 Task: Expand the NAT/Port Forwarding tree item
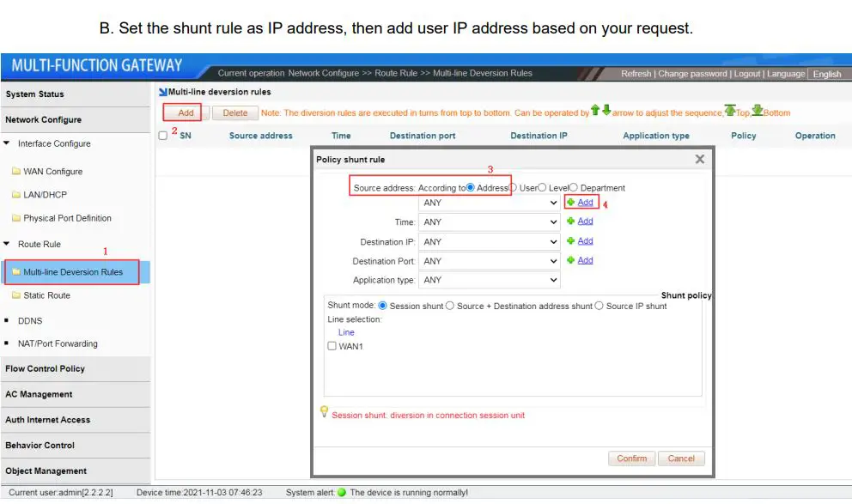coord(7,343)
